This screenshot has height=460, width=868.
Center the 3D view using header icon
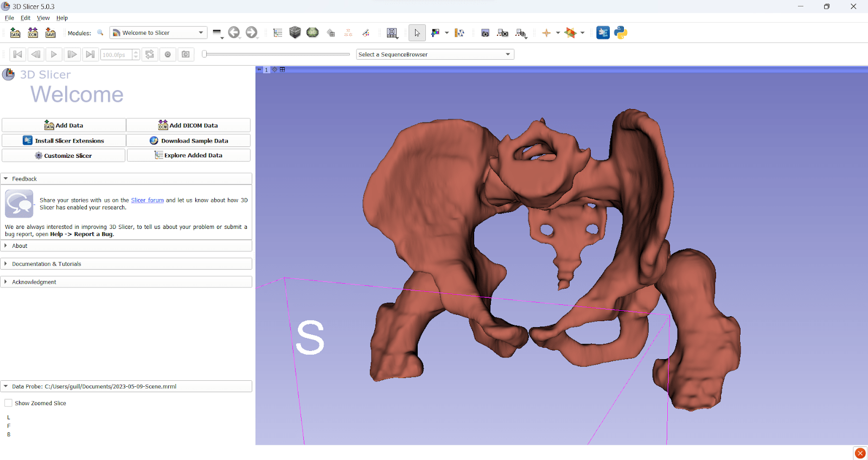275,69
